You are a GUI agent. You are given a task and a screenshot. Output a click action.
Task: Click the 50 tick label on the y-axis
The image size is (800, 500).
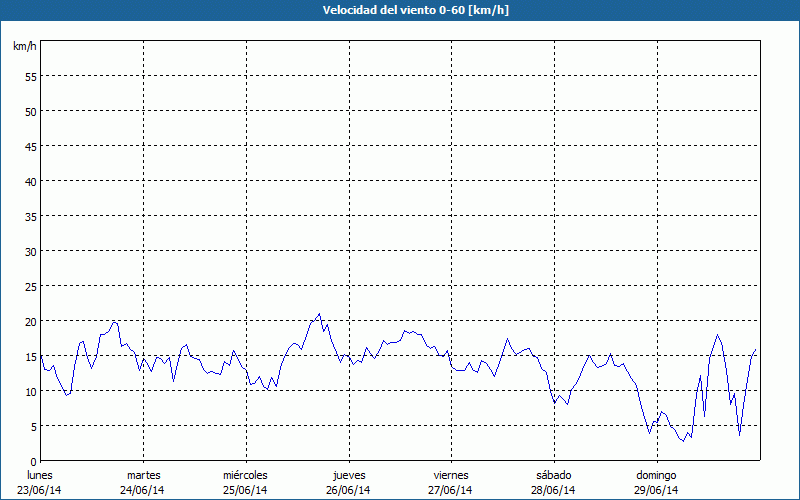(x=30, y=111)
